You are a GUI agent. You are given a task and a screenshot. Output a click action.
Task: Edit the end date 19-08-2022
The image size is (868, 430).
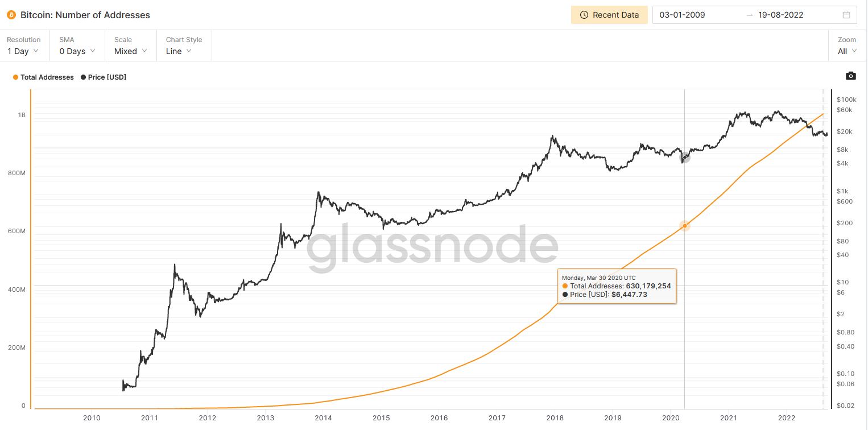pyautogui.click(x=780, y=15)
